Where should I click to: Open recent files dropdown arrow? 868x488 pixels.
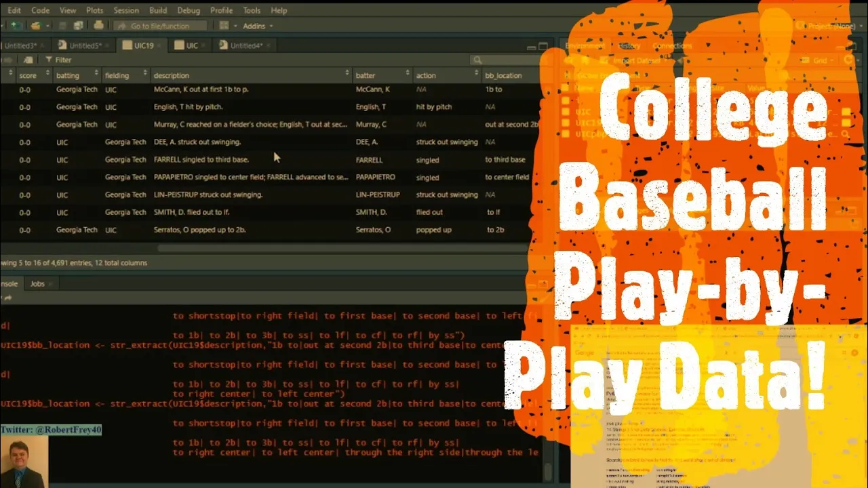pos(46,26)
